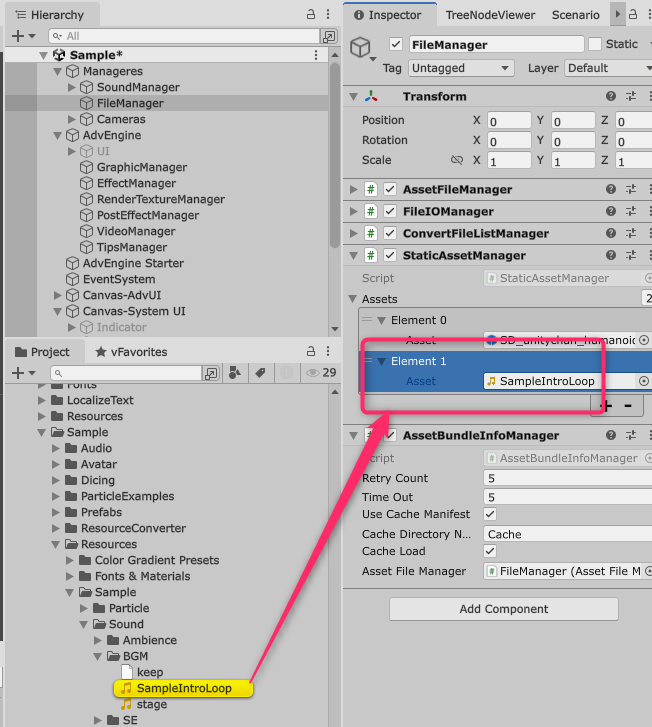Toggle scale constrain proportions link icon

457,160
